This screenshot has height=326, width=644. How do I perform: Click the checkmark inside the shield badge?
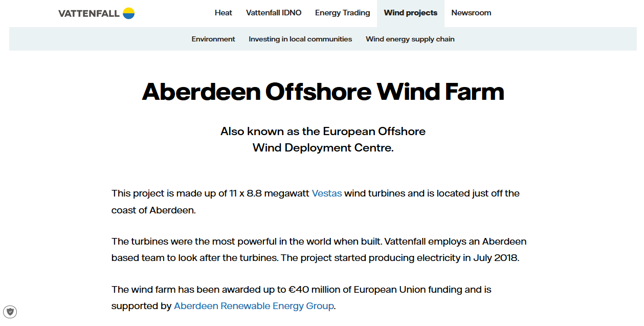(x=11, y=311)
